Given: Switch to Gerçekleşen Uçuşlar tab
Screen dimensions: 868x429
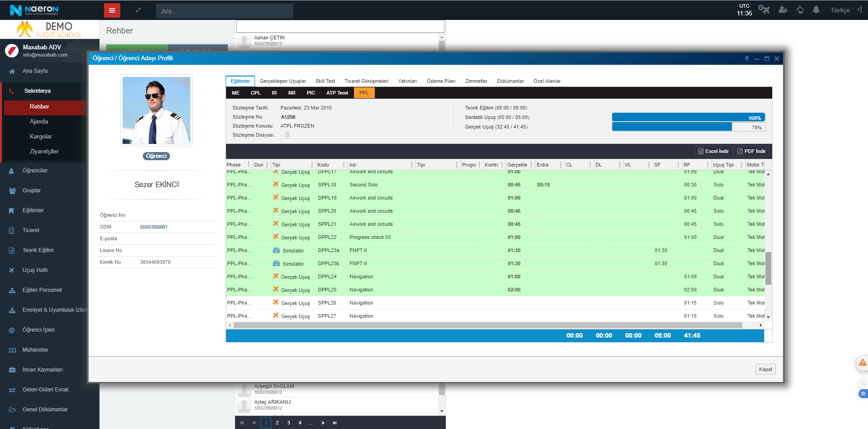Looking at the screenshot, I should click(283, 81).
